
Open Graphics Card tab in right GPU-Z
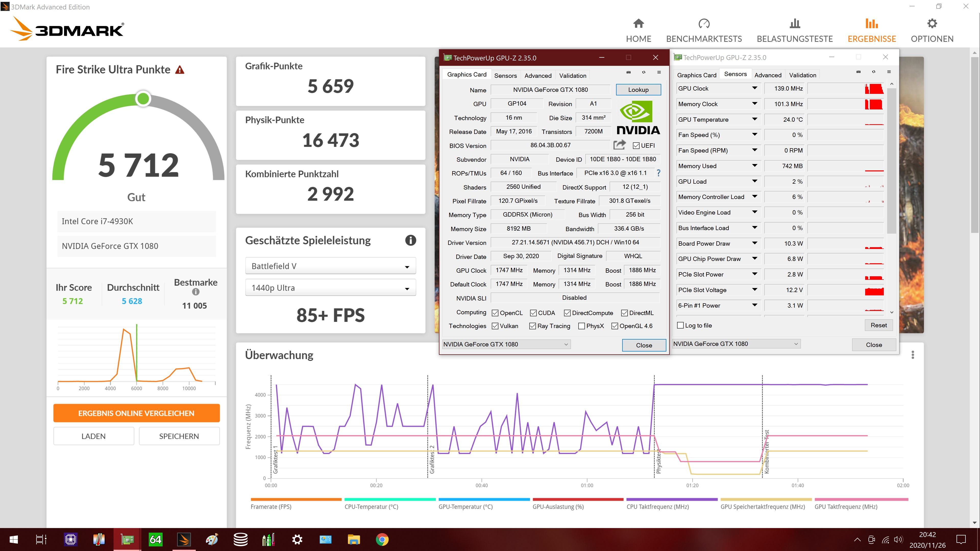click(x=696, y=75)
